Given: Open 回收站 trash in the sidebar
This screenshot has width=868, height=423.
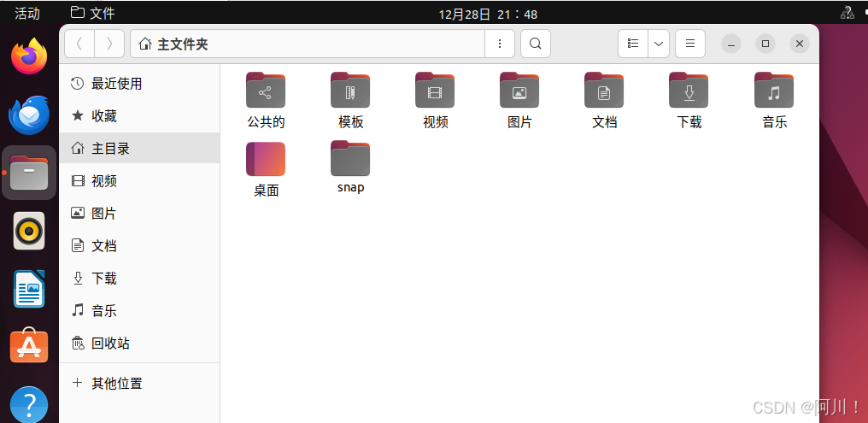Looking at the screenshot, I should pyautogui.click(x=139, y=344).
